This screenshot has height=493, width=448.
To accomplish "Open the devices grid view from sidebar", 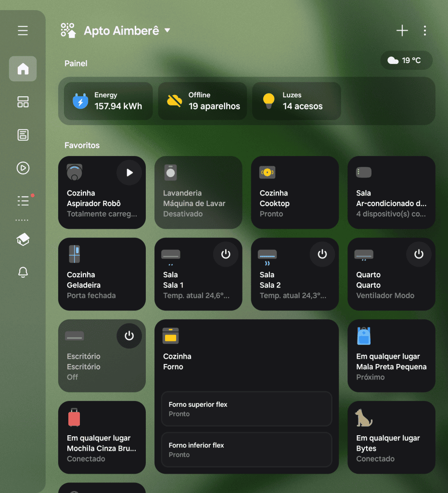I will coord(22,103).
